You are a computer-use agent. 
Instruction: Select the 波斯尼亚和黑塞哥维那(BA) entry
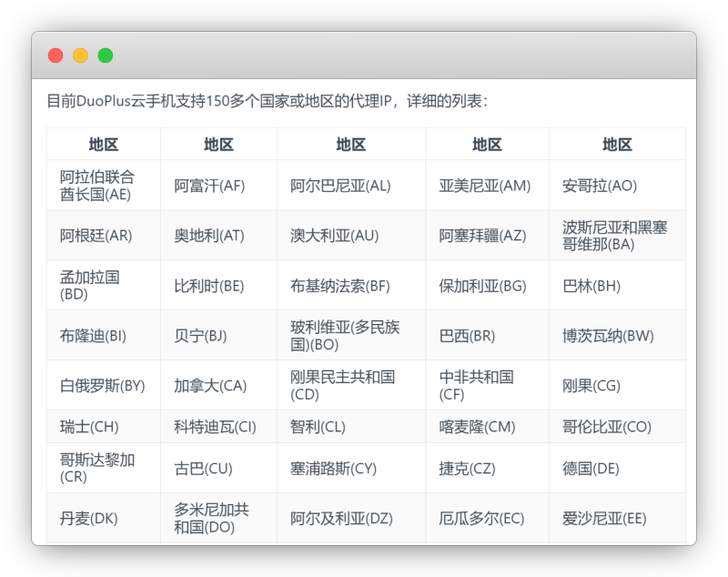tap(616, 236)
